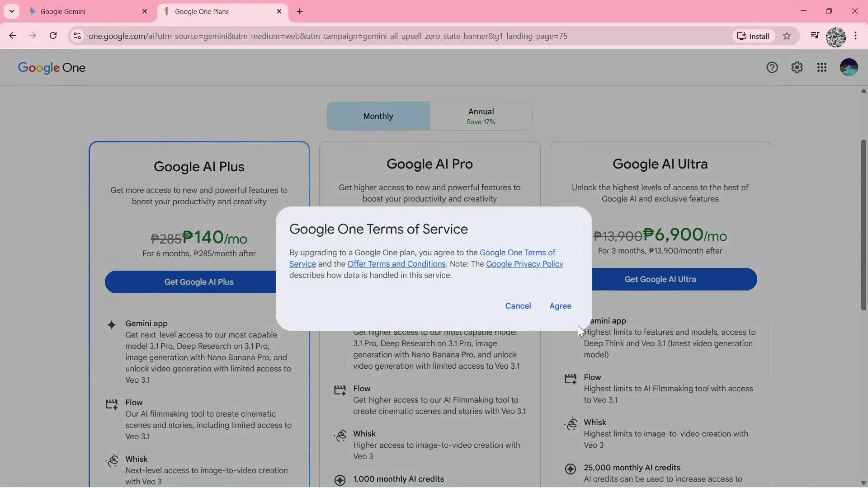Click the Whisk feature icon
Image resolution: width=868 pixels, height=488 pixels.
112,460
